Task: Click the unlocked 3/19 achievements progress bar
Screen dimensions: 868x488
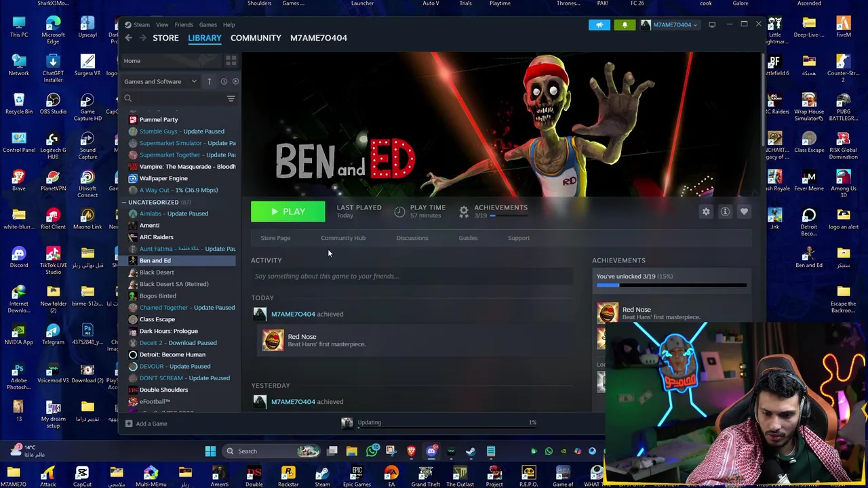Action: 671,285
